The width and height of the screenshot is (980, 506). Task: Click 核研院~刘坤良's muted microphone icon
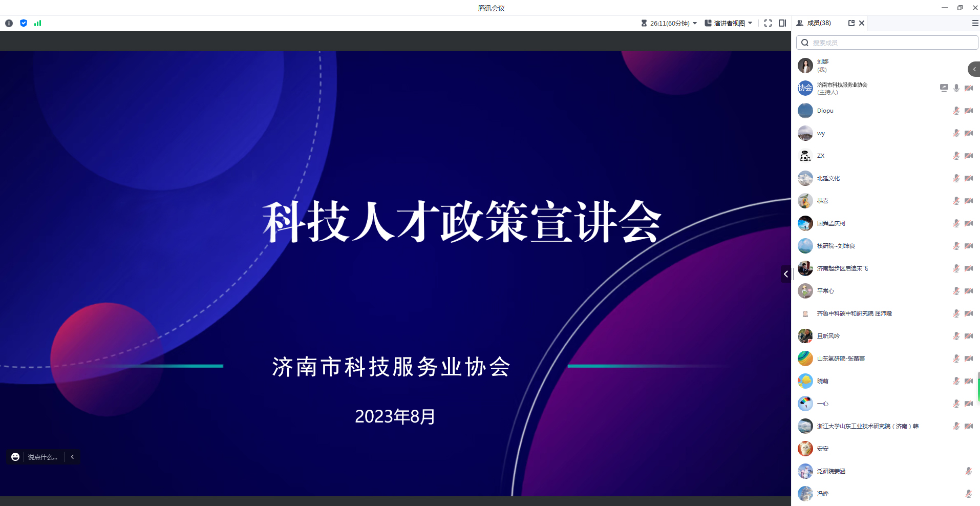point(956,246)
